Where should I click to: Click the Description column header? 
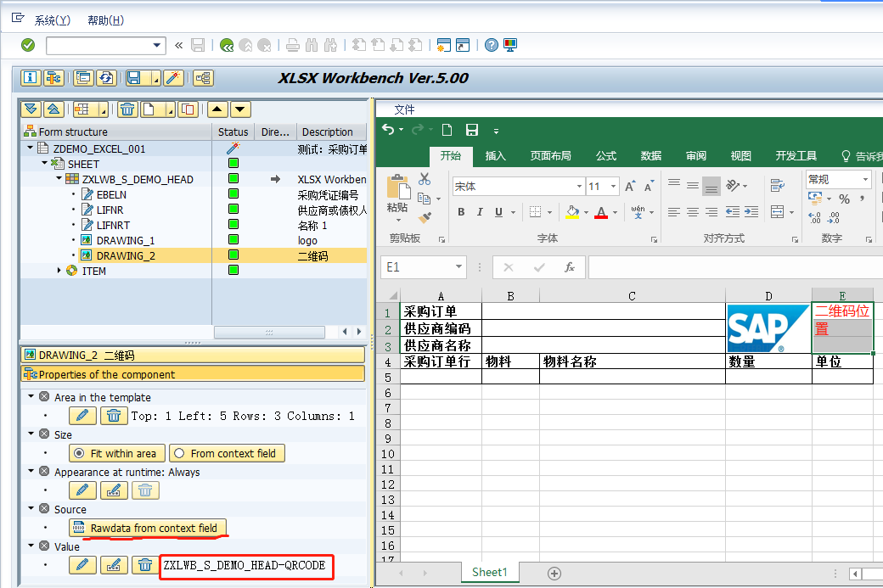(x=332, y=132)
